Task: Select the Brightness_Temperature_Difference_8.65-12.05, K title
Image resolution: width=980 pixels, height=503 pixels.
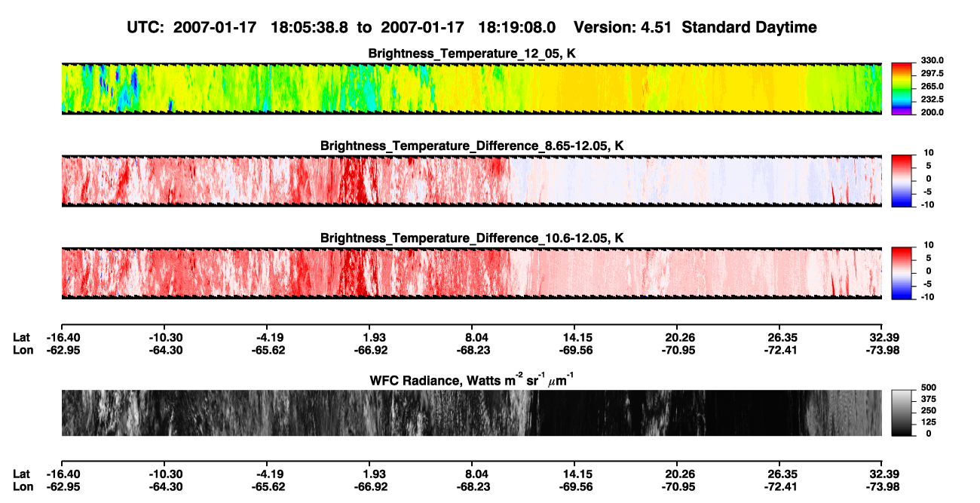Action: click(472, 146)
